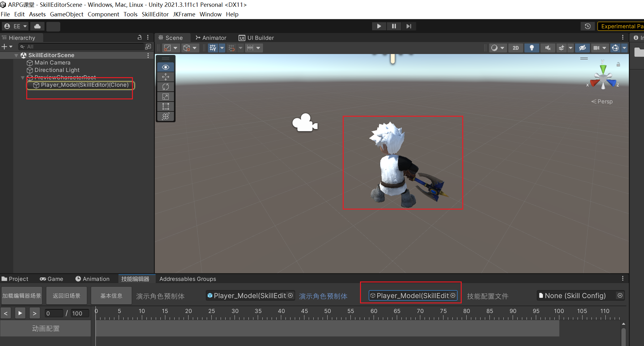Image resolution: width=644 pixels, height=346 pixels.
Task: Click the tool handle pivot icon
Action: point(167,48)
